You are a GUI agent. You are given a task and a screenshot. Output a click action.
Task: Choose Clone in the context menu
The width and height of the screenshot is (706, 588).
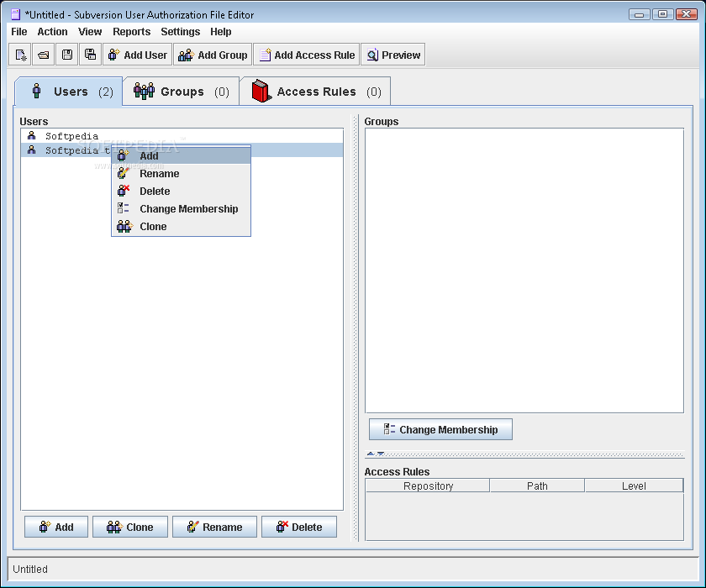pyautogui.click(x=181, y=226)
